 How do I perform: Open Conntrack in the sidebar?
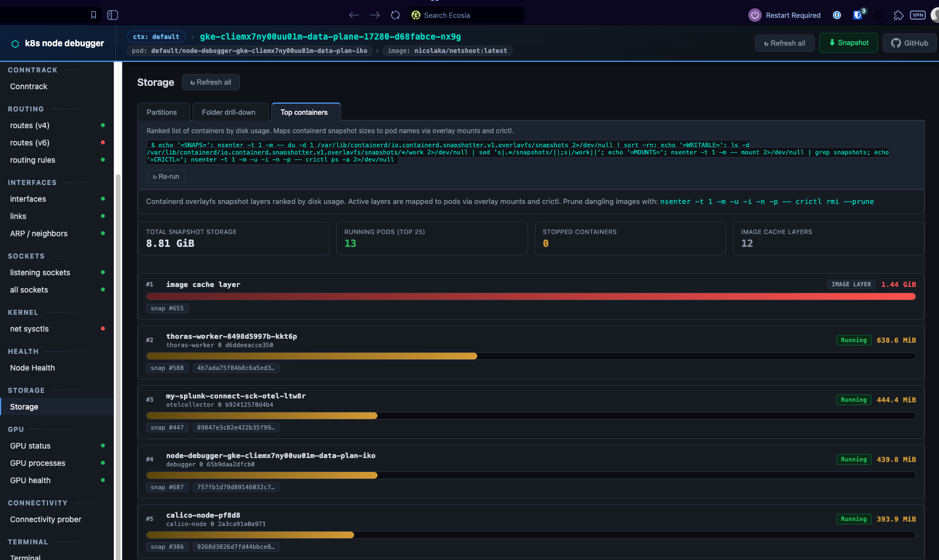(x=28, y=86)
